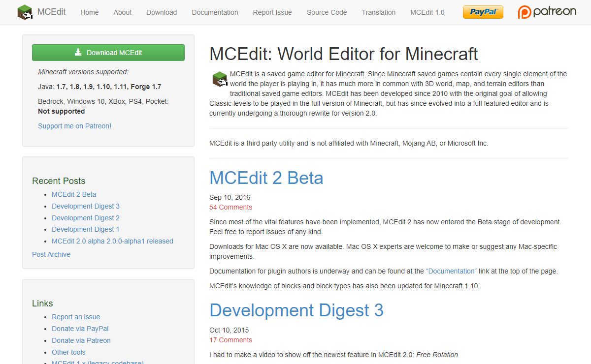This screenshot has width=591, height=364.
Task: Open Development Digest 3 in Recent Posts
Action: [x=86, y=206]
